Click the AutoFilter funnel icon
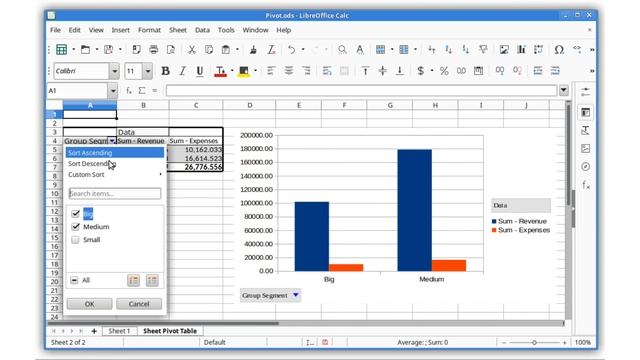Viewport: 640px width, 360px height. (483, 50)
